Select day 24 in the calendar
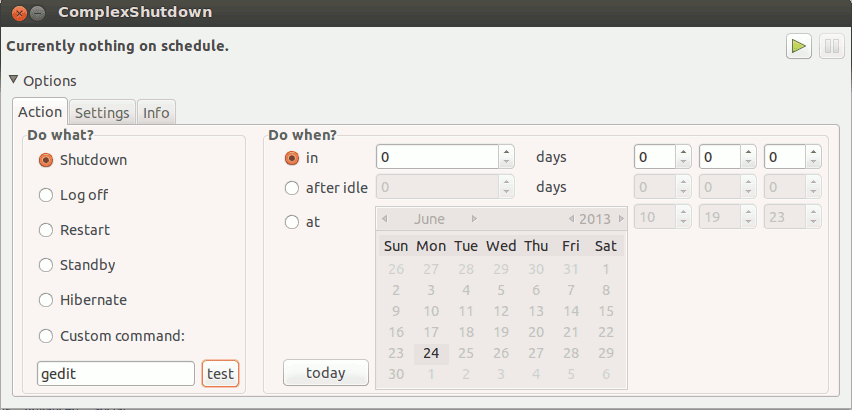The width and height of the screenshot is (852, 410). [431, 353]
